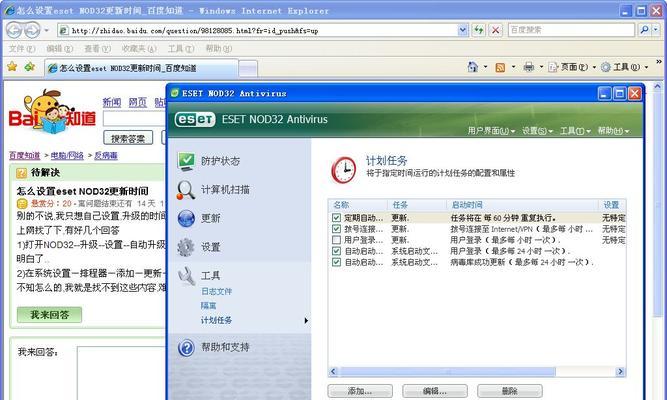This screenshot has width=667, height=400.
Task: Open the Home button dropdown arrow
Action: (x=485, y=67)
